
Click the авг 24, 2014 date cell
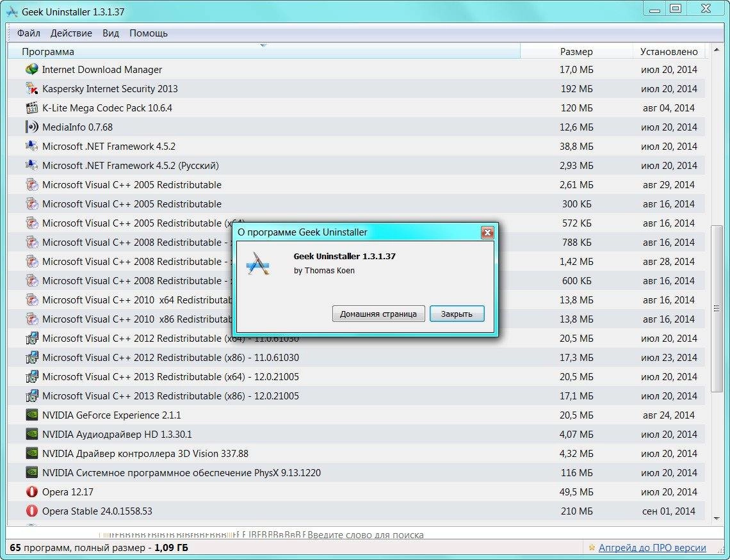[669, 415]
